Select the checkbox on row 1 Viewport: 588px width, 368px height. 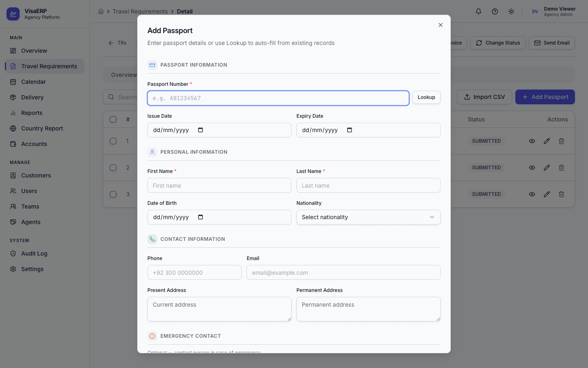(113, 141)
